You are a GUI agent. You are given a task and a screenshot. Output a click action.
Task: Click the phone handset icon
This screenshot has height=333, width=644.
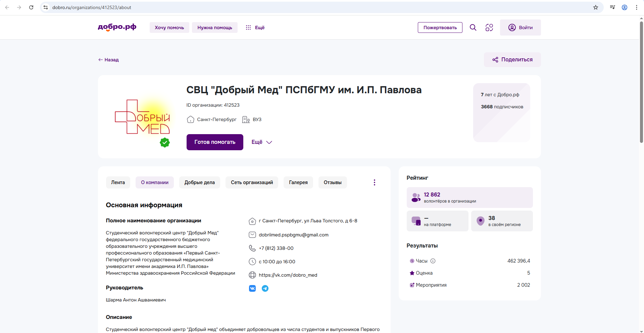coord(252,248)
